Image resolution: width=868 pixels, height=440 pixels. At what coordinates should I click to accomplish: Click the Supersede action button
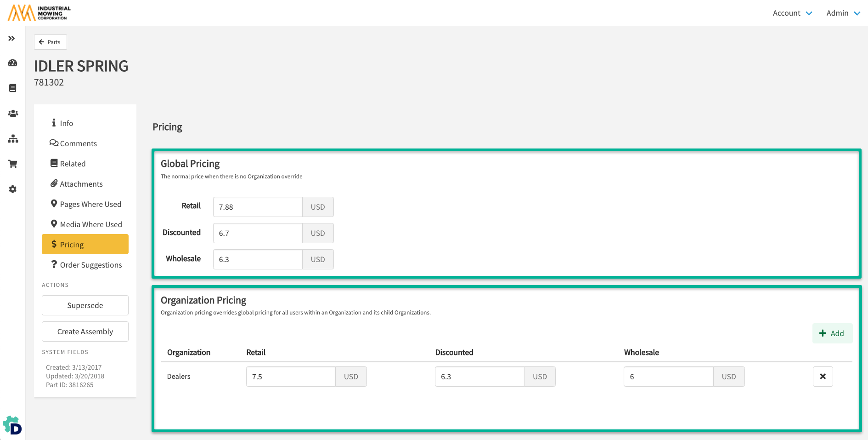pos(85,305)
